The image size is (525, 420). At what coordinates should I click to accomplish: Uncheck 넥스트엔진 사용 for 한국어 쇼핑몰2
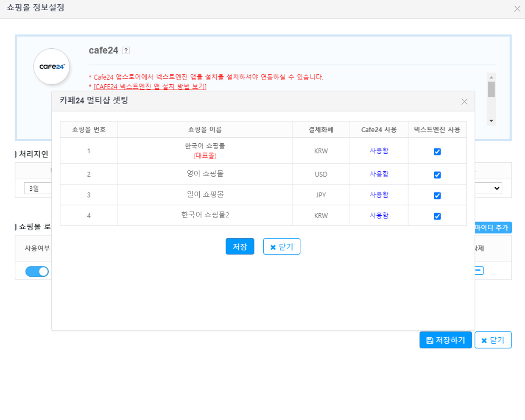[x=437, y=217]
